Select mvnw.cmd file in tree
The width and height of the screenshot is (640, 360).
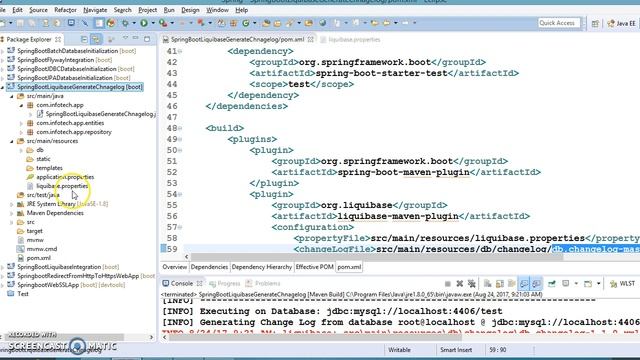[x=42, y=249]
